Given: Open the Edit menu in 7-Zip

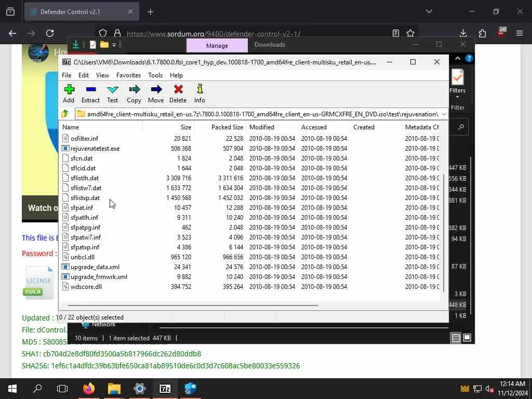Looking at the screenshot, I should pos(84,75).
